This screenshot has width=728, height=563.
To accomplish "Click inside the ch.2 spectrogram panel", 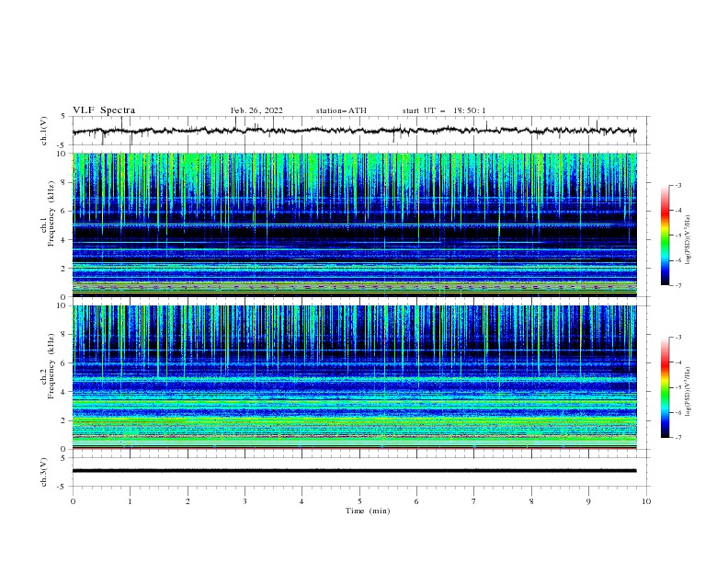I will pos(354,377).
